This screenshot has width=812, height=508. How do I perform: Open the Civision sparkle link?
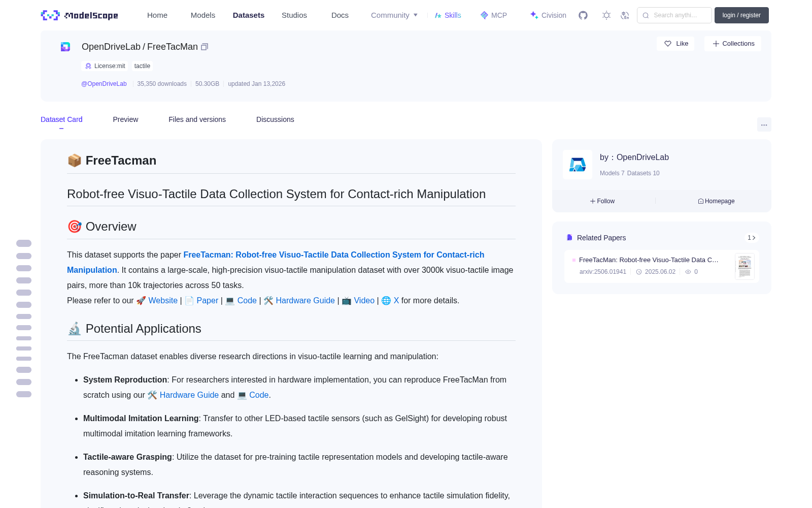(548, 15)
